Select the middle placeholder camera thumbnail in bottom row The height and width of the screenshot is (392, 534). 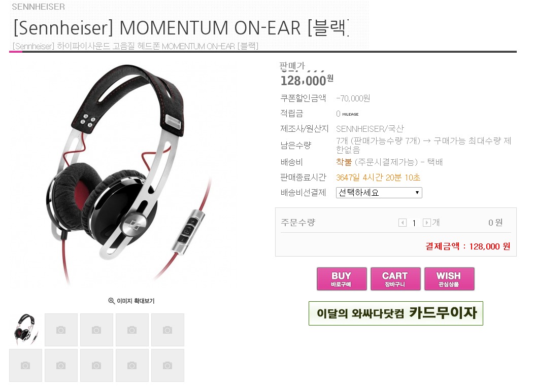coord(96,365)
